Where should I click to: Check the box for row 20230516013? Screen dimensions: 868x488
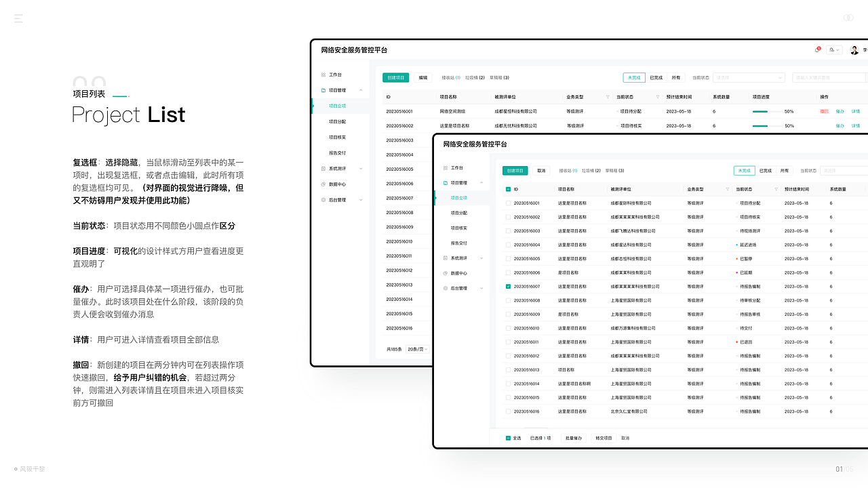click(x=509, y=370)
